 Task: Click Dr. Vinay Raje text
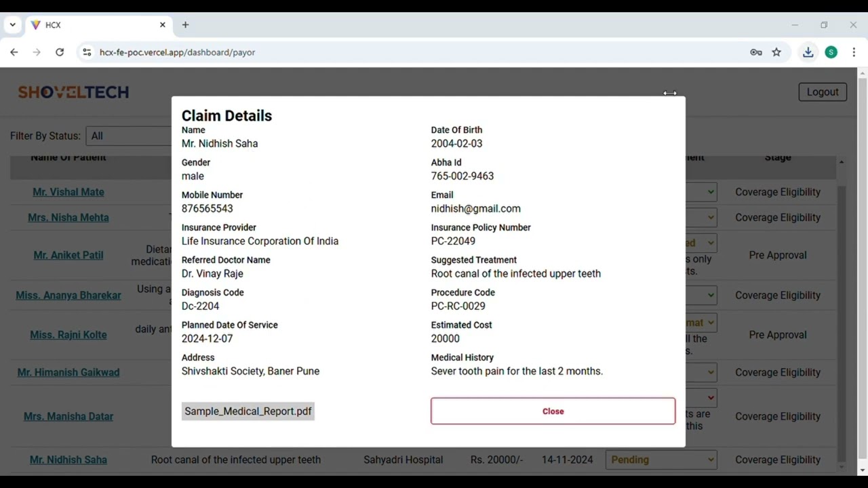click(x=212, y=274)
